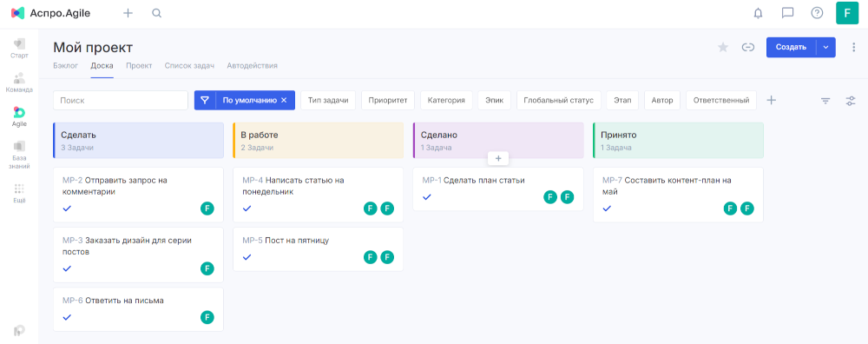Screen dimensions: 868x344
Task: Open the Тип задачи filter
Action: (328, 100)
